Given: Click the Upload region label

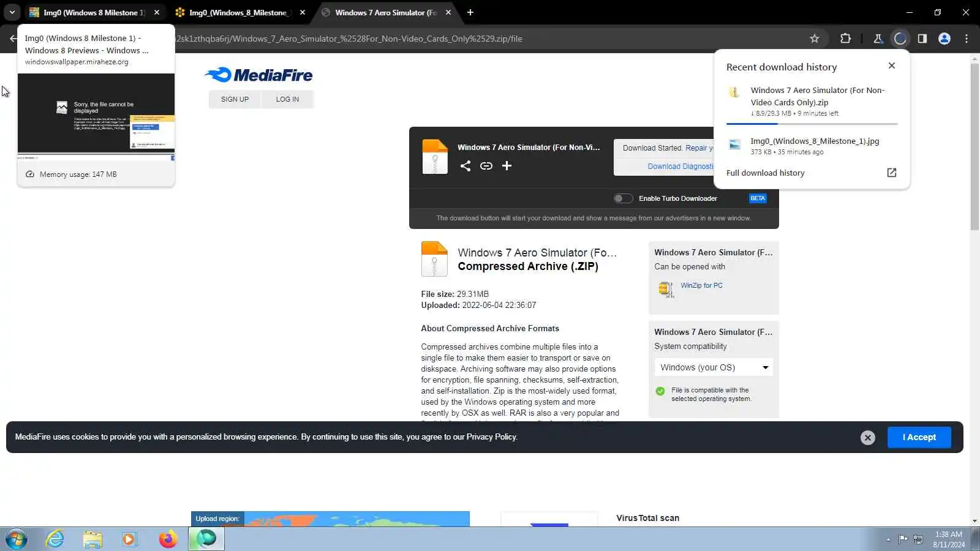Looking at the screenshot, I should tap(217, 519).
